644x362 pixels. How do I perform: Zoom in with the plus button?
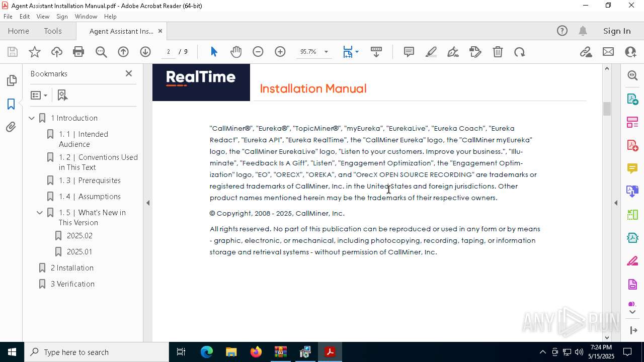click(x=280, y=52)
